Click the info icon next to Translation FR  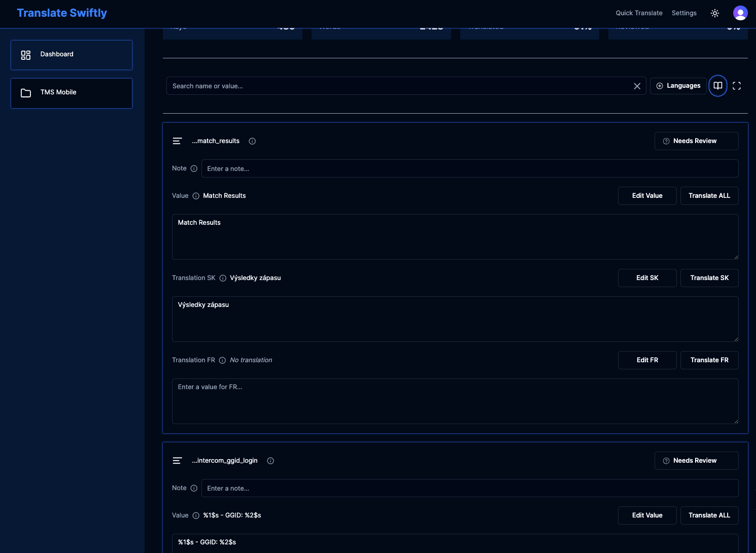point(222,360)
